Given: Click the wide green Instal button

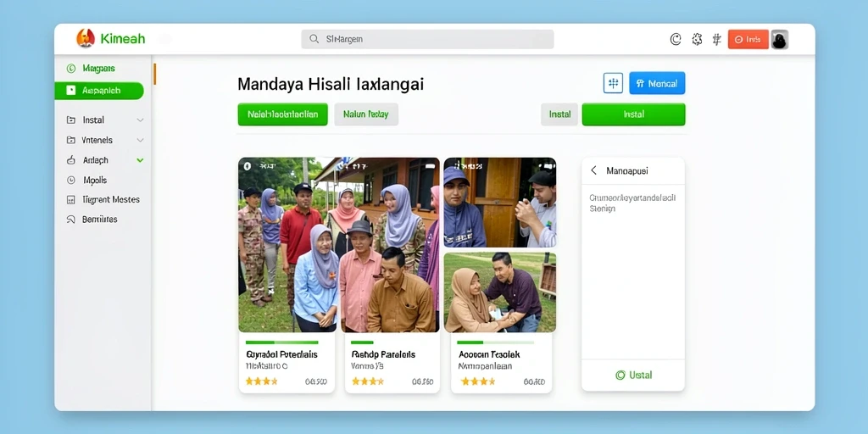Looking at the screenshot, I should pos(633,114).
